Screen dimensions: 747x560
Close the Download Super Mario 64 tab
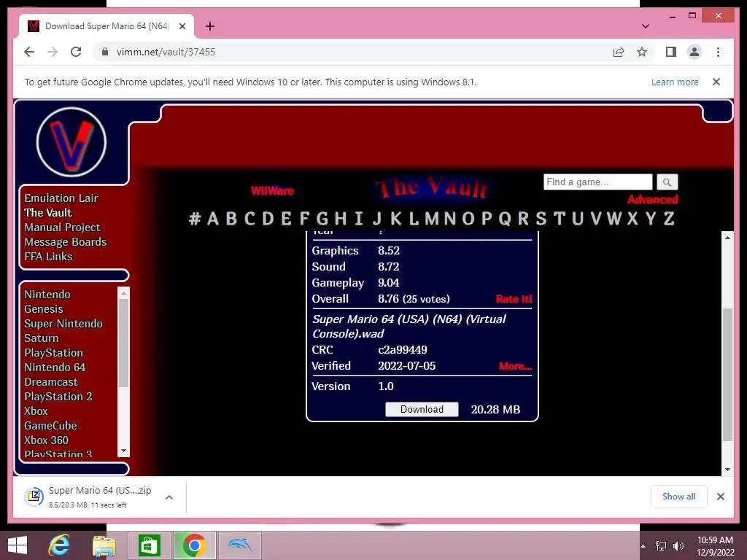[182, 26]
